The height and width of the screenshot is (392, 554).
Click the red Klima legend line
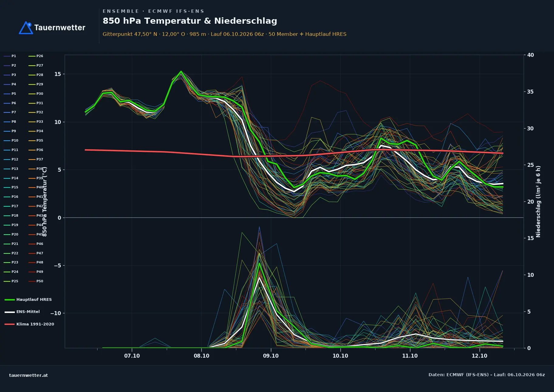click(x=10, y=324)
